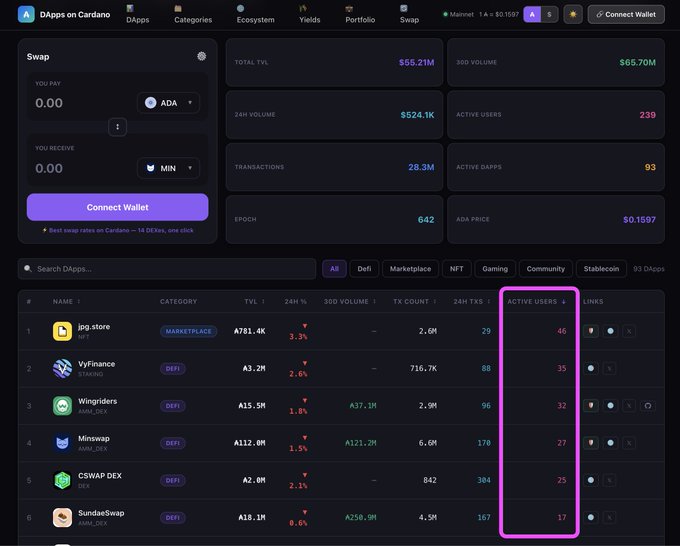Open the DApps nav item
The height and width of the screenshot is (546, 680).
[137, 14]
